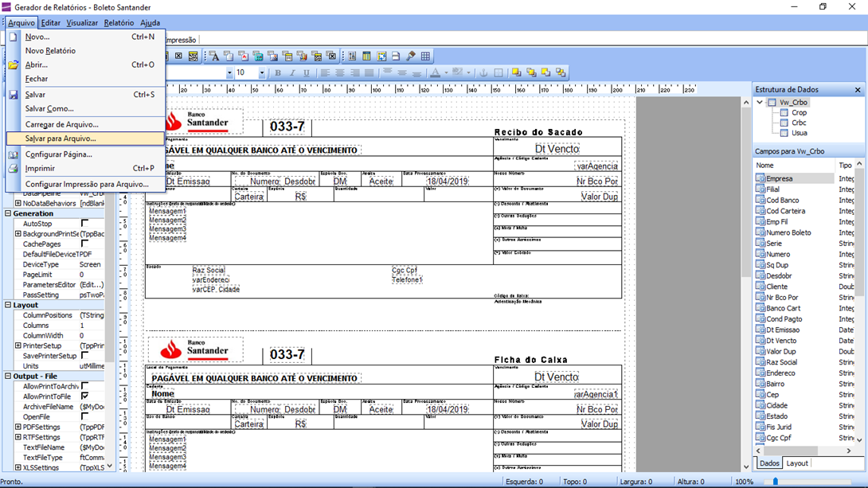Viewport: 868px width, 488px height.
Task: Adjust the zoom slider in status bar
Action: 776,482
